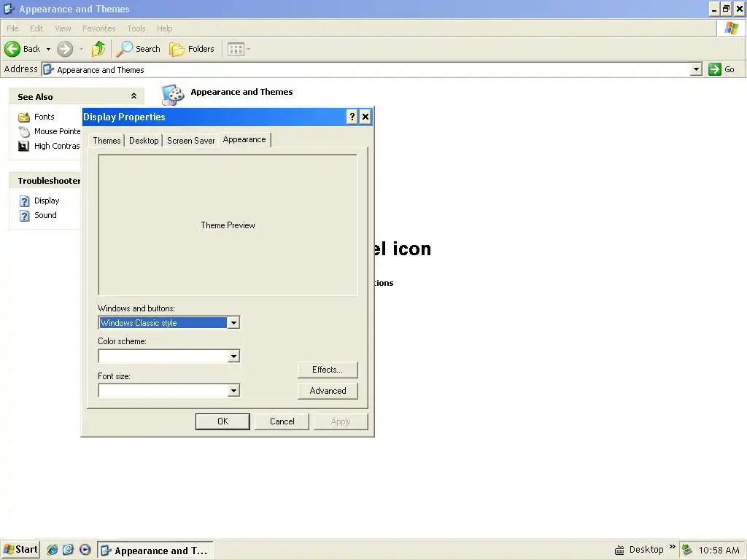Click the Fonts folder icon
Image resolution: width=747 pixels, height=560 pixels.
click(24, 117)
